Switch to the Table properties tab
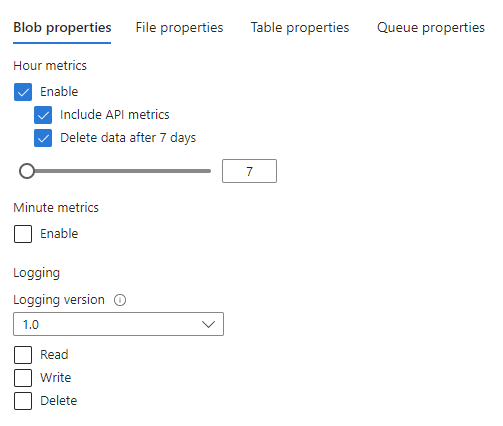Screen dimensions: 503x426 pyautogui.click(x=300, y=28)
